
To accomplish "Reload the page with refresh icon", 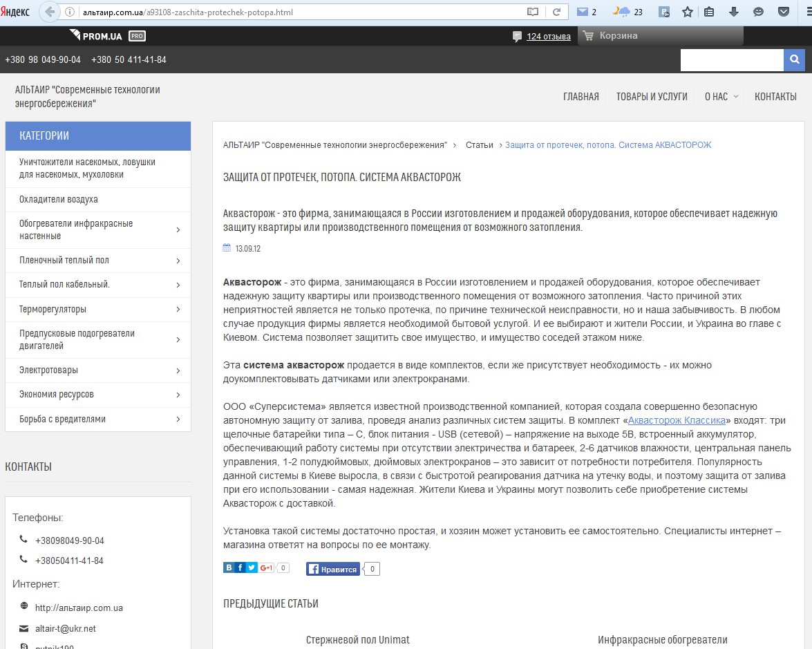I will click(557, 12).
